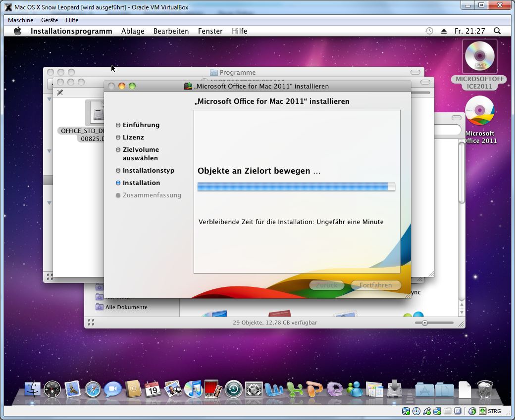Image resolution: width=515 pixels, height=420 pixels.
Task: Open VirtualBox Geräte menu
Action: pos(50,20)
